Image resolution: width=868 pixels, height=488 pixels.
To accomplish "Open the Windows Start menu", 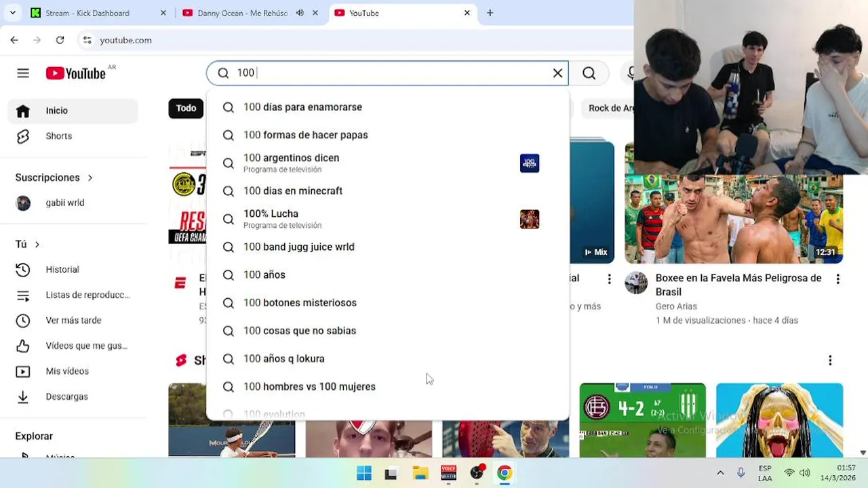I will (x=364, y=473).
